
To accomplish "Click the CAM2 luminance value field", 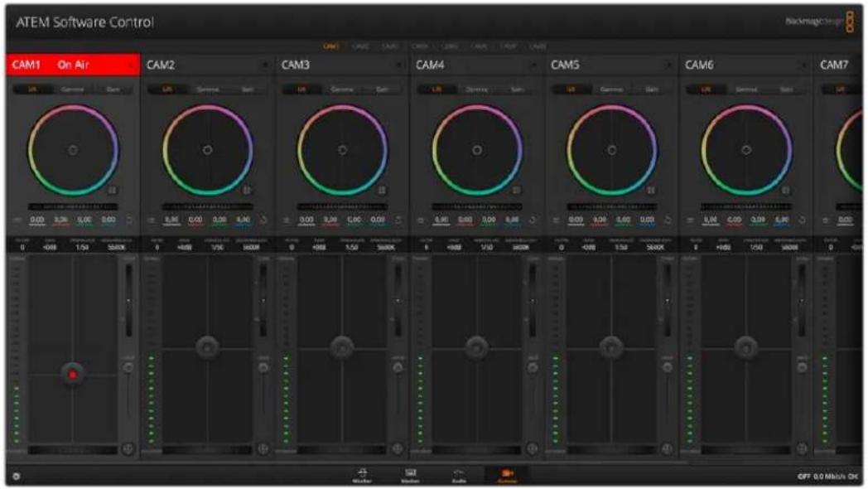I will point(171,220).
